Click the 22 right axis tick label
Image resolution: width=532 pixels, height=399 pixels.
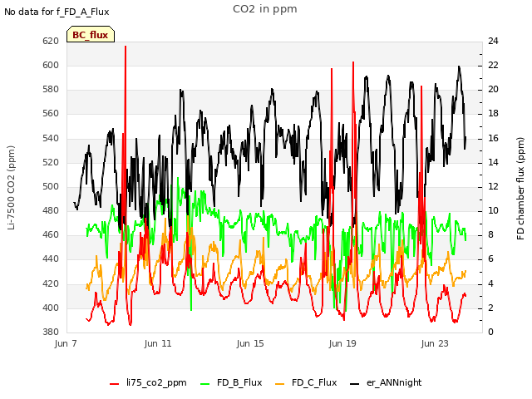493,65
